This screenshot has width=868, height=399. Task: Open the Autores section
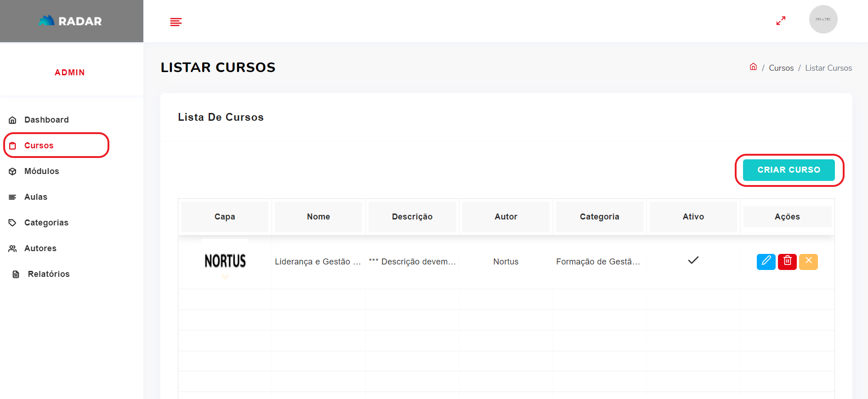pyautogui.click(x=40, y=248)
